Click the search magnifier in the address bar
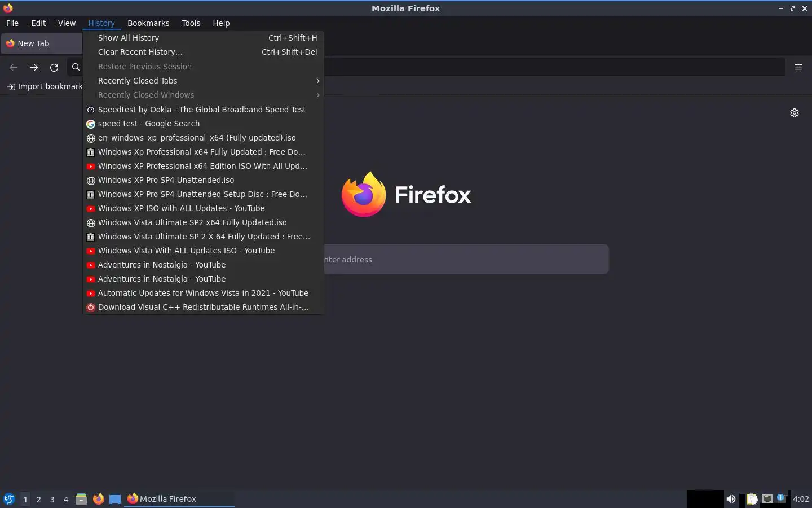 tap(76, 67)
